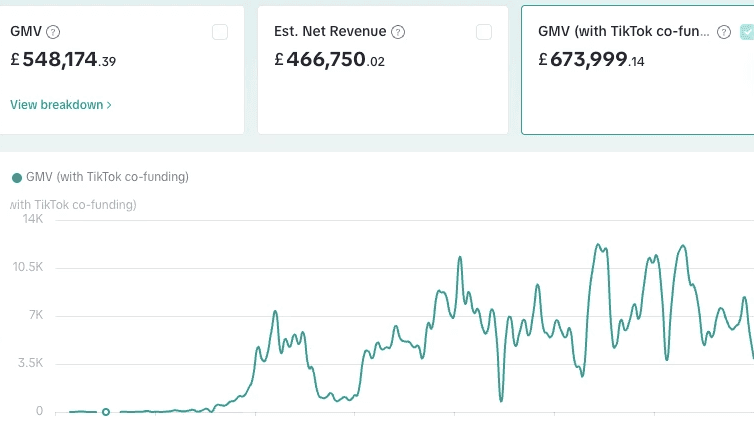Click the 14K y-axis label

coord(32,219)
